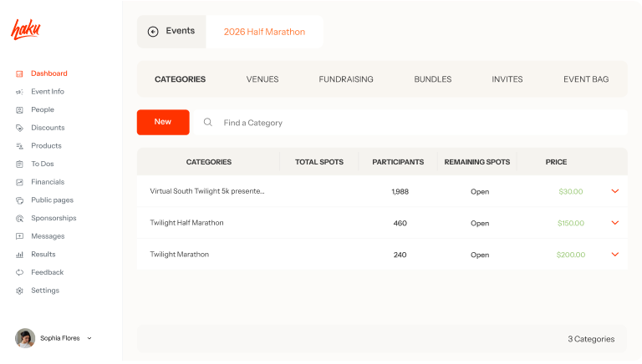The width and height of the screenshot is (642, 364).
Task: Click the search magnifier icon
Action: click(x=208, y=122)
